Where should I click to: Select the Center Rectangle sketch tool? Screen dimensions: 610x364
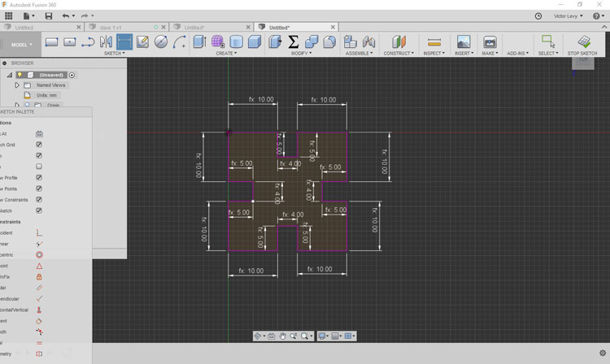tap(70, 42)
